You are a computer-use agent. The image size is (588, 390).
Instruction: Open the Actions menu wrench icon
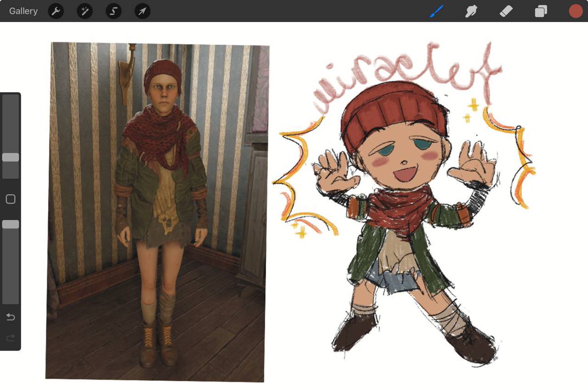(x=55, y=11)
